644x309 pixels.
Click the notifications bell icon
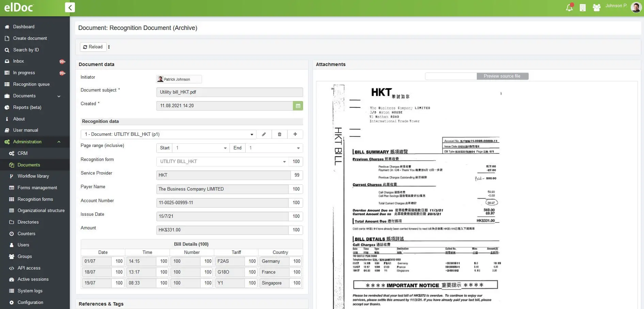(x=569, y=7)
